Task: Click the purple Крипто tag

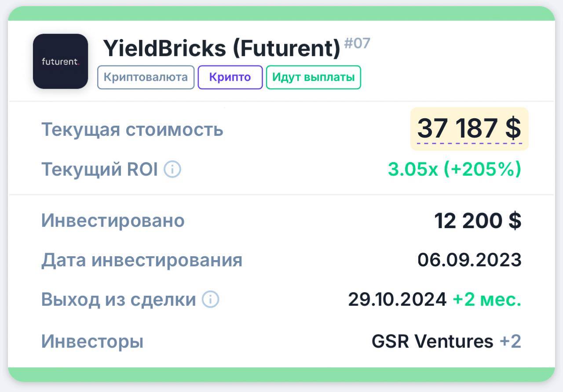Action: [230, 77]
